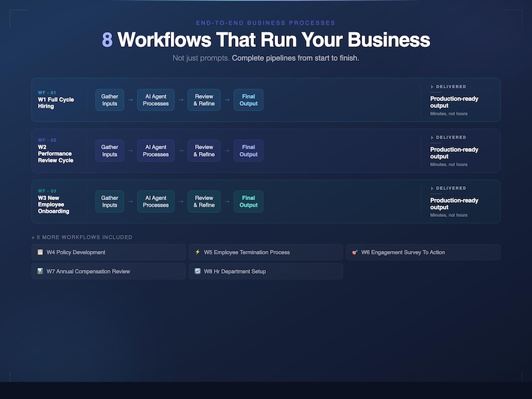The image size is (532, 399).
Task: Select Gather Inputs step in W3 New Employee Onboarding
Action: point(110,202)
